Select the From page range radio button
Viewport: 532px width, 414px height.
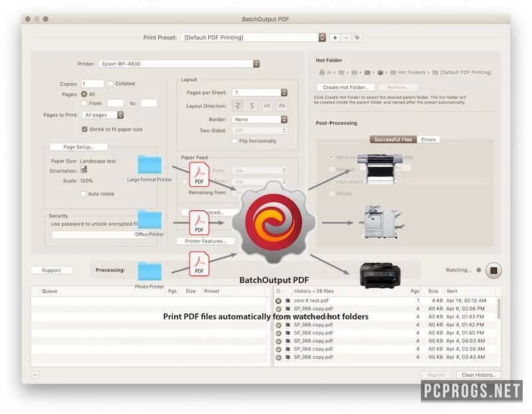(x=84, y=103)
